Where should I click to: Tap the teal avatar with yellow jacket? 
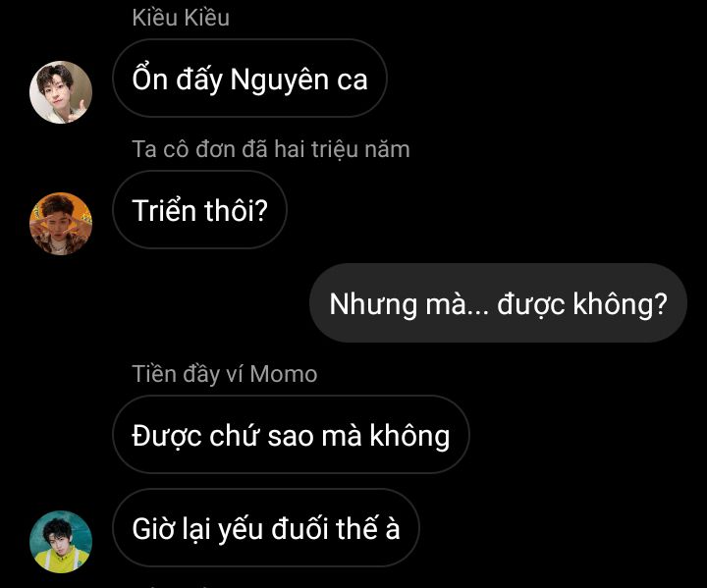pos(61,541)
